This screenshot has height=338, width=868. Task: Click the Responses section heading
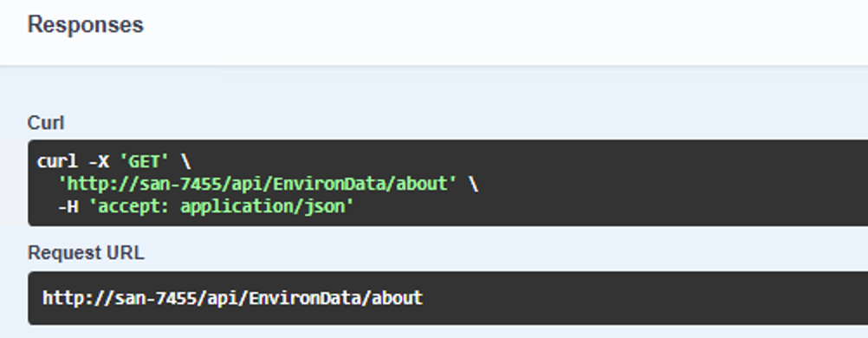coord(86,25)
